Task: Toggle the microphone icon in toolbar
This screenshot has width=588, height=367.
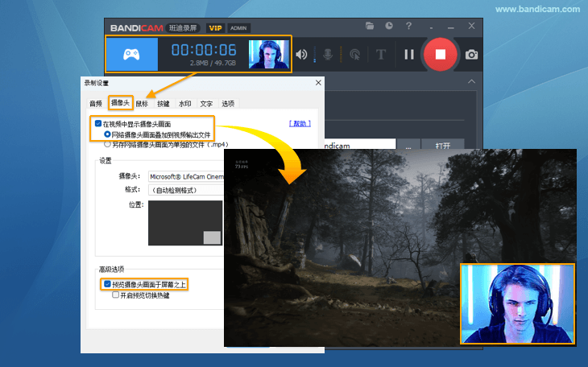Action: tap(328, 55)
